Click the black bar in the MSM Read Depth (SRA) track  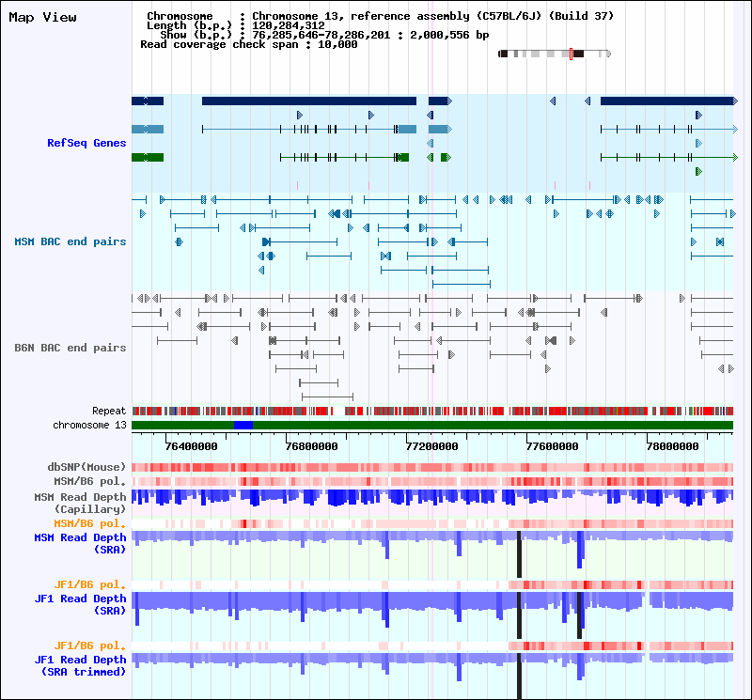pos(519,554)
